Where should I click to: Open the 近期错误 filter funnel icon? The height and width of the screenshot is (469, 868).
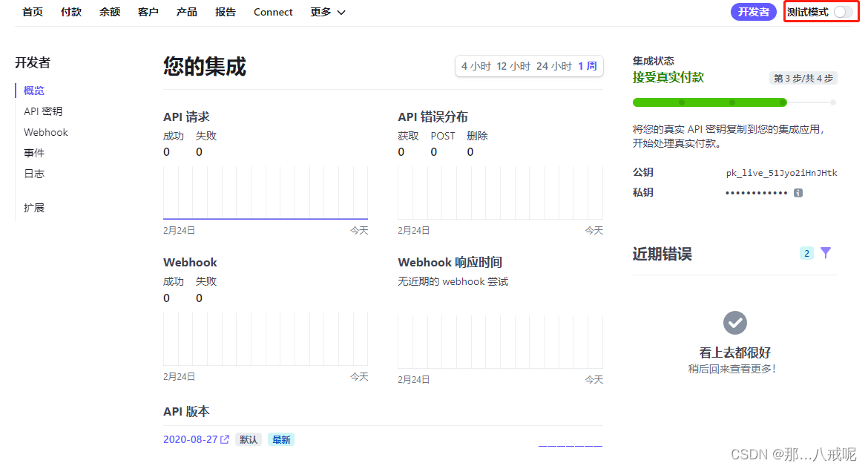click(x=826, y=253)
